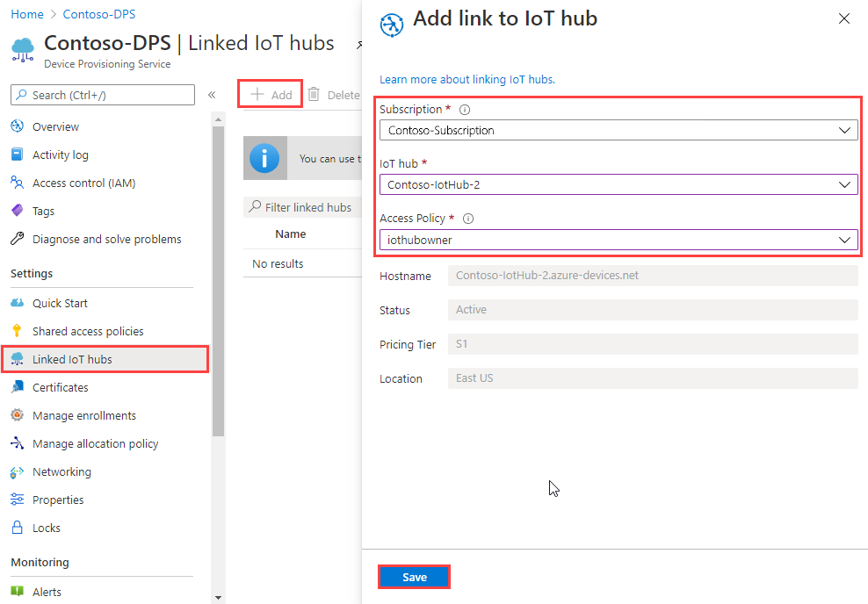Click the Shared access policies key icon
868x604 pixels.
(18, 331)
